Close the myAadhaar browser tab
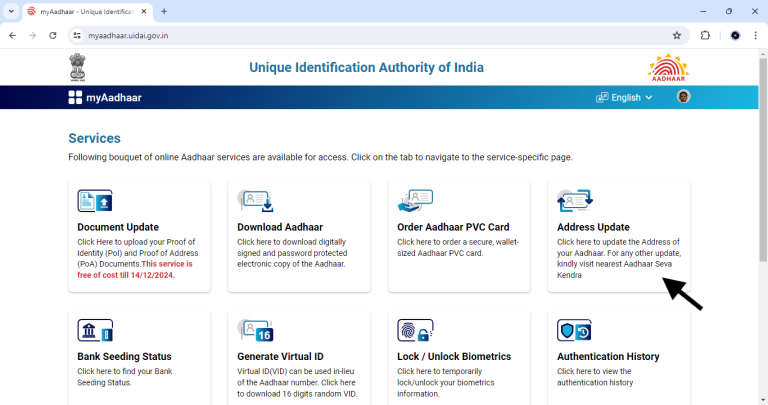768x405 pixels. [144, 11]
